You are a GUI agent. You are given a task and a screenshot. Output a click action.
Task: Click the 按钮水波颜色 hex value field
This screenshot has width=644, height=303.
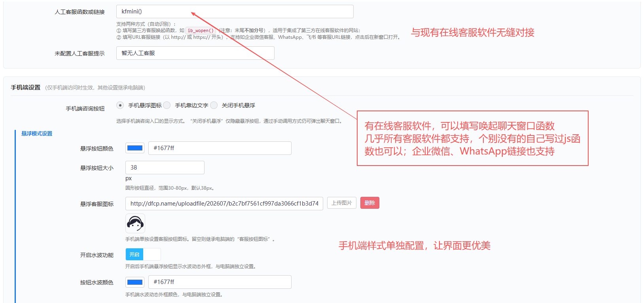click(x=220, y=282)
